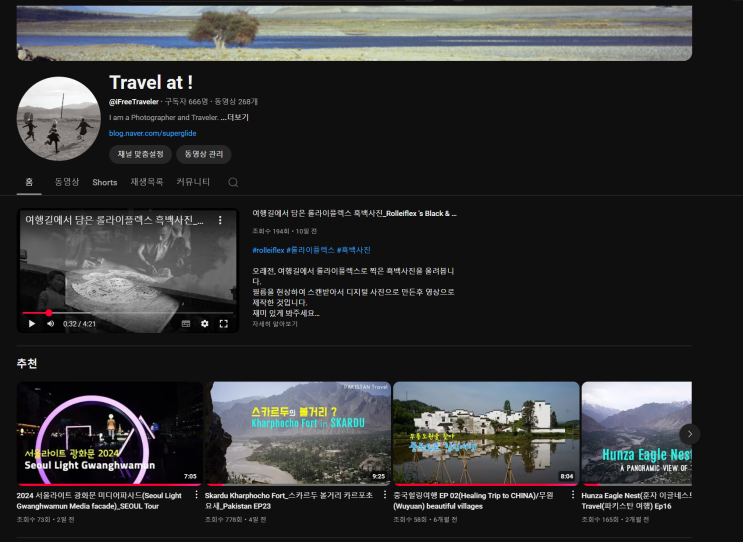Search within the channel using magnifier icon
743x542 pixels.
point(233,182)
